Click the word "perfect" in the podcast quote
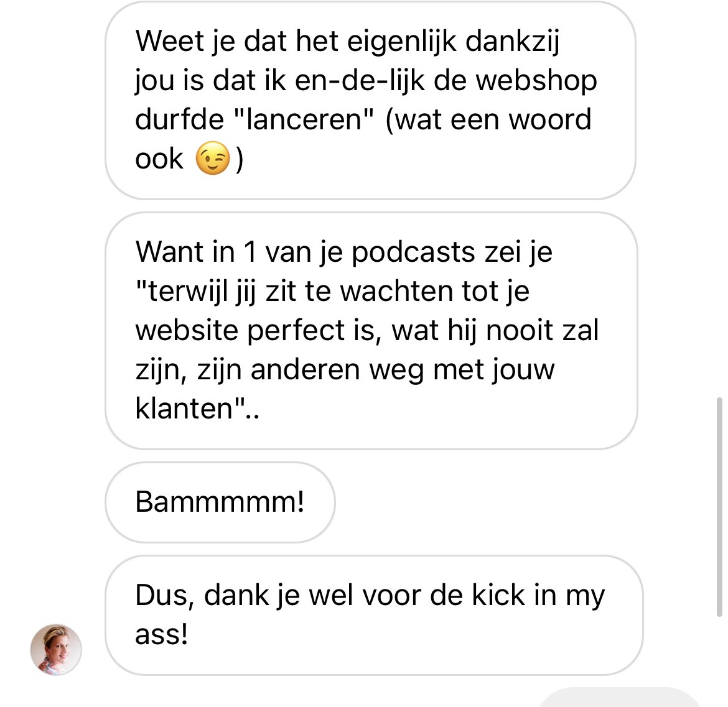The image size is (728, 707). click(296, 331)
